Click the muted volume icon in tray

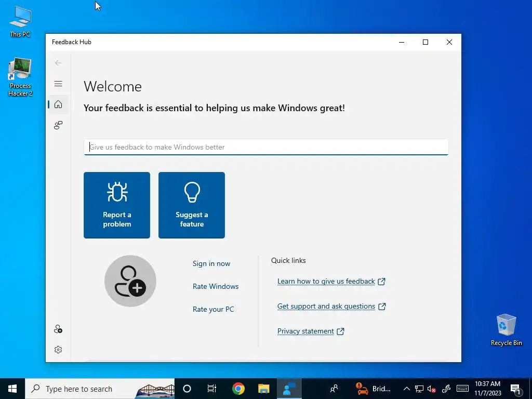coord(432,389)
